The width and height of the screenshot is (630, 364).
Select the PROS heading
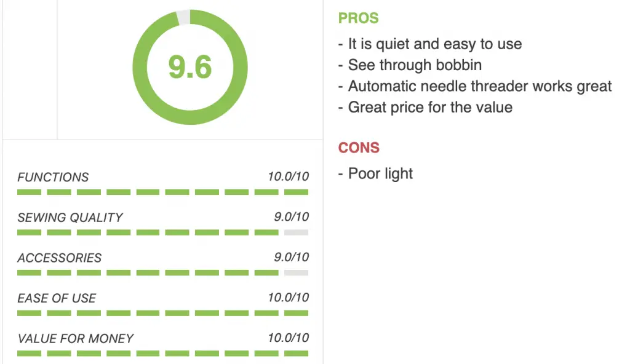coord(359,18)
